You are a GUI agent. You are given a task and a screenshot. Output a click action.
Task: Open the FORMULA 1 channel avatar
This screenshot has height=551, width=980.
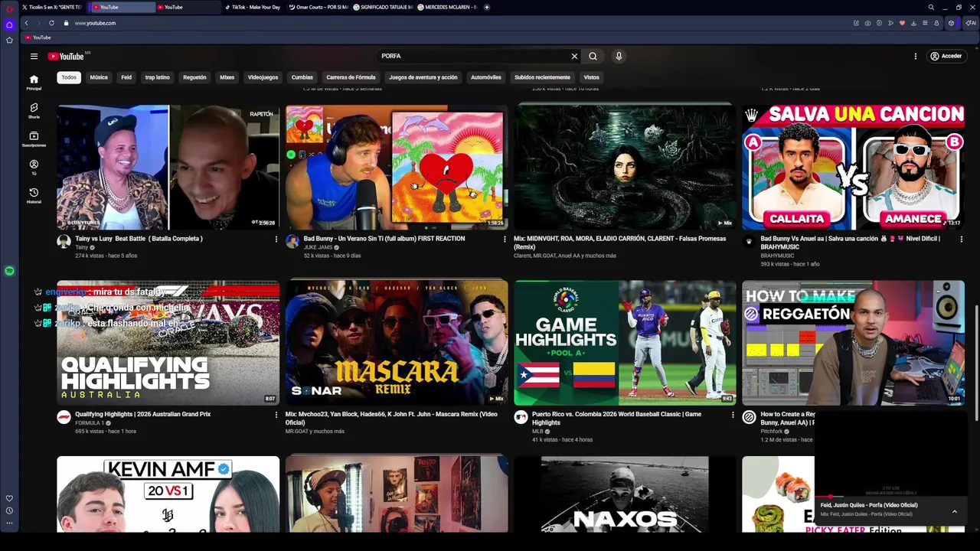tap(64, 417)
